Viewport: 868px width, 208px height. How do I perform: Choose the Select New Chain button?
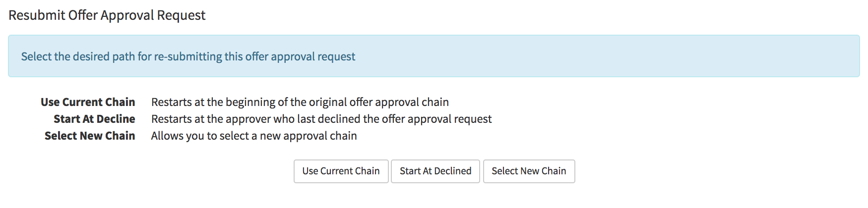[x=529, y=171]
